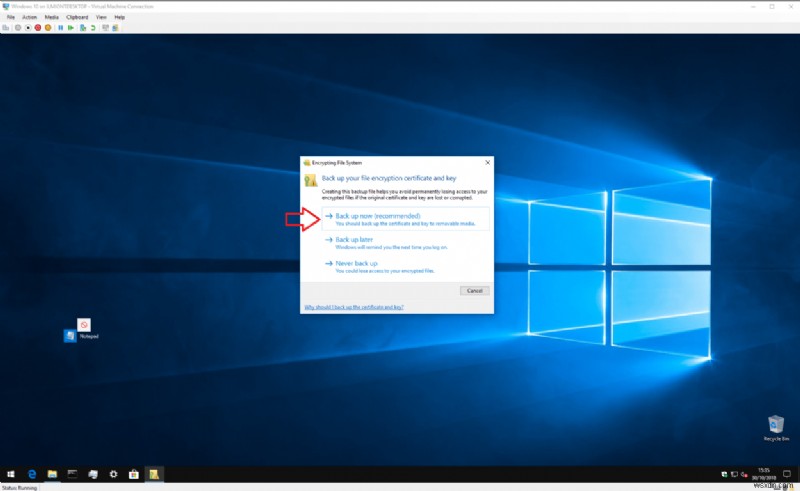The width and height of the screenshot is (800, 491).
Task: Click the Encrypting File System taskbar icon
Action: pos(154,474)
